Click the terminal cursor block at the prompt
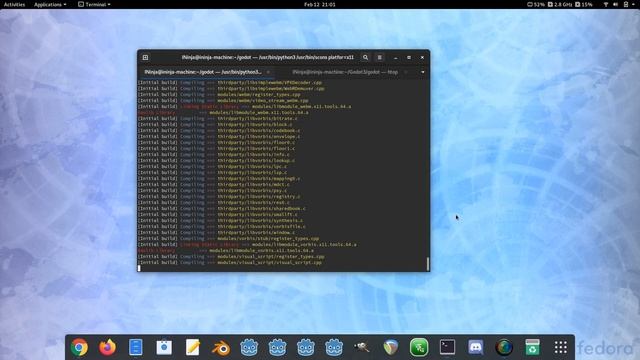Screen dimensions: 640x360 tap(139, 268)
